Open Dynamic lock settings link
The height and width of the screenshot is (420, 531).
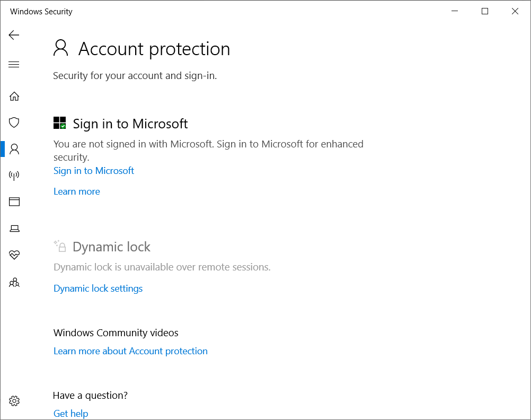98,288
